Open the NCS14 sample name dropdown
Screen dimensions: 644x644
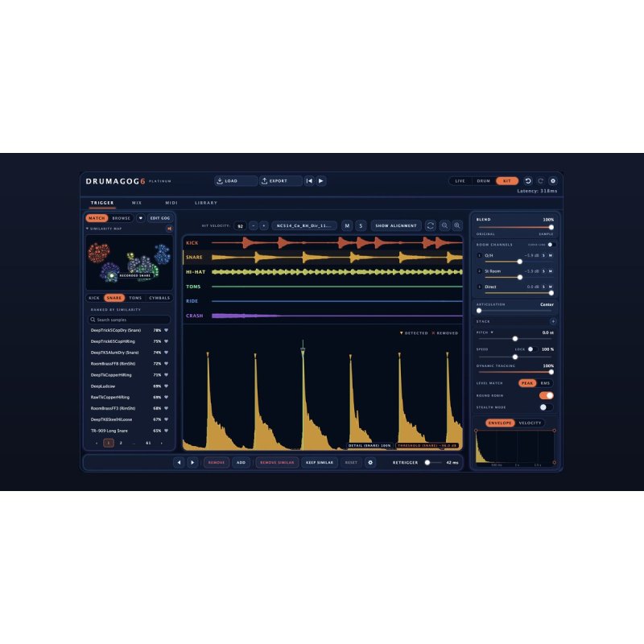click(304, 225)
